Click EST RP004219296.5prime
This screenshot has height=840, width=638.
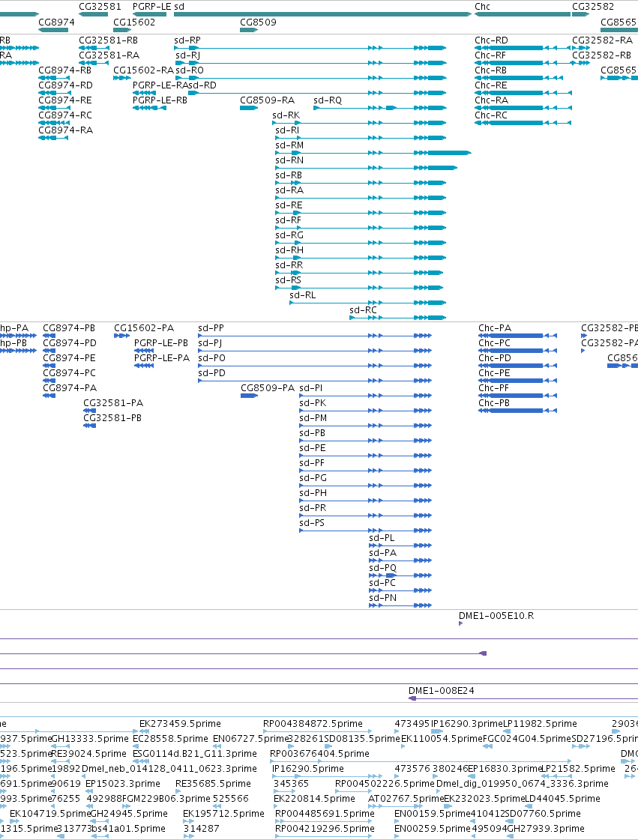(x=325, y=829)
